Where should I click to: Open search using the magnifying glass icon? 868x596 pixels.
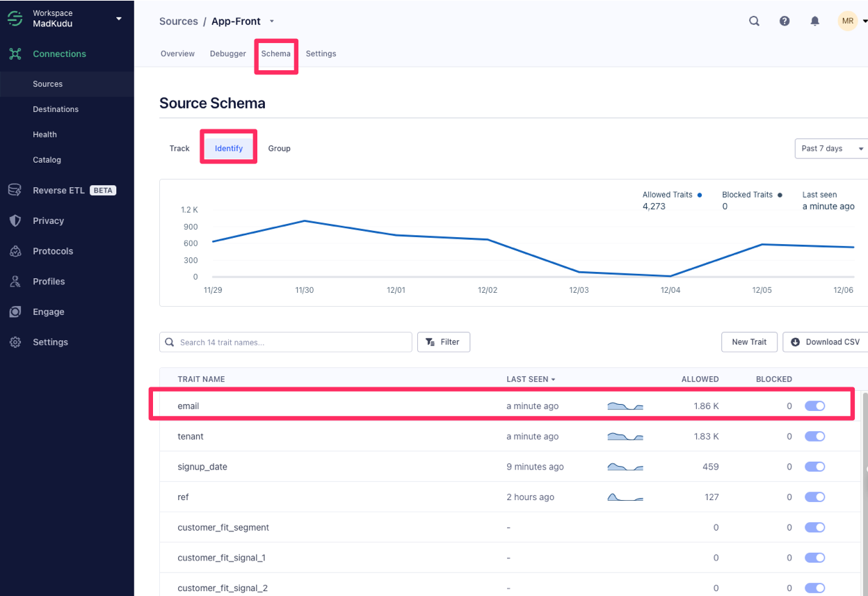click(754, 21)
